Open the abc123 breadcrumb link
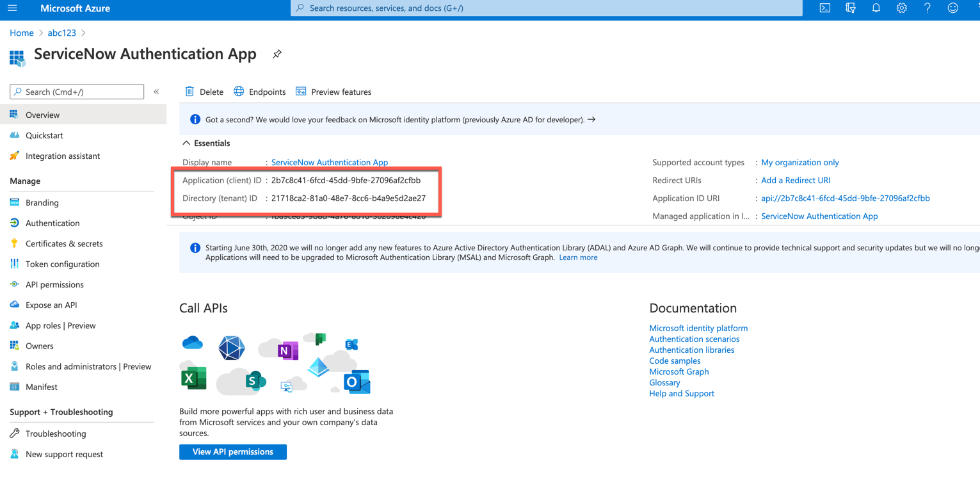The width and height of the screenshot is (980, 479). [x=61, y=33]
